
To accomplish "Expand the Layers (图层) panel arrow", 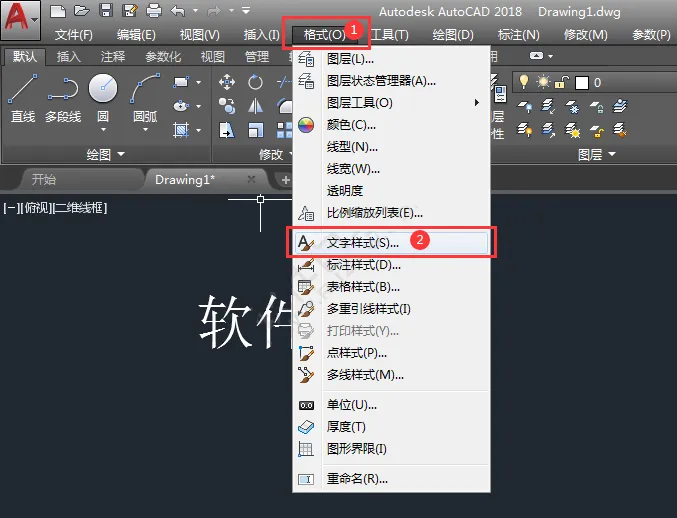I will coord(612,154).
